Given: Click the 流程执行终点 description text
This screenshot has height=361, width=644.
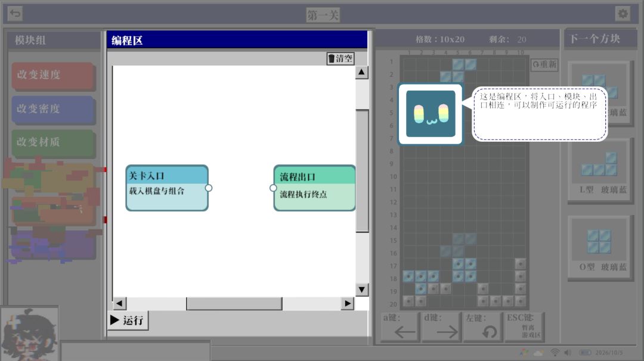Looking at the screenshot, I should [304, 194].
